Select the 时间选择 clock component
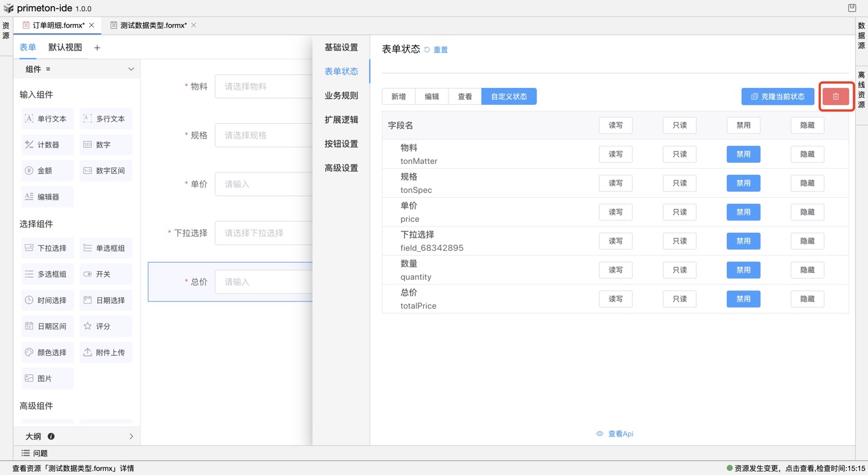The width and height of the screenshot is (868, 475). click(x=46, y=300)
